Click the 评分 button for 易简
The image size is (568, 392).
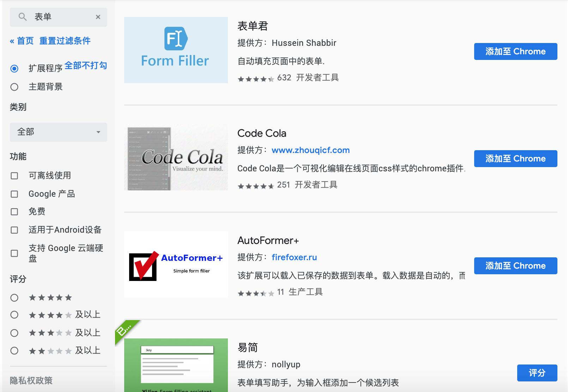(537, 373)
